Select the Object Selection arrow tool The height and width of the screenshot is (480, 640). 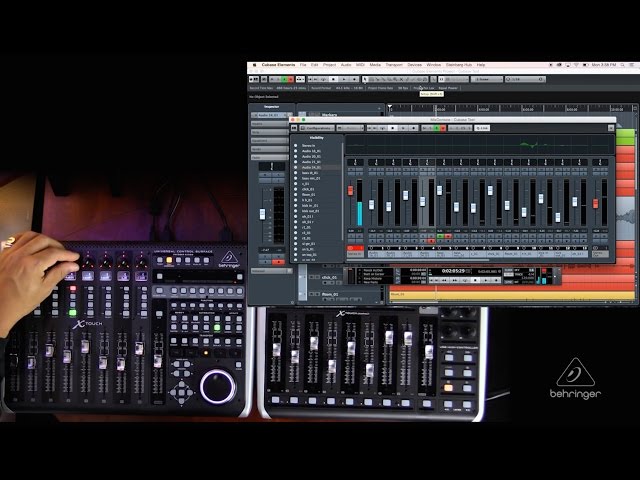coord(365,79)
